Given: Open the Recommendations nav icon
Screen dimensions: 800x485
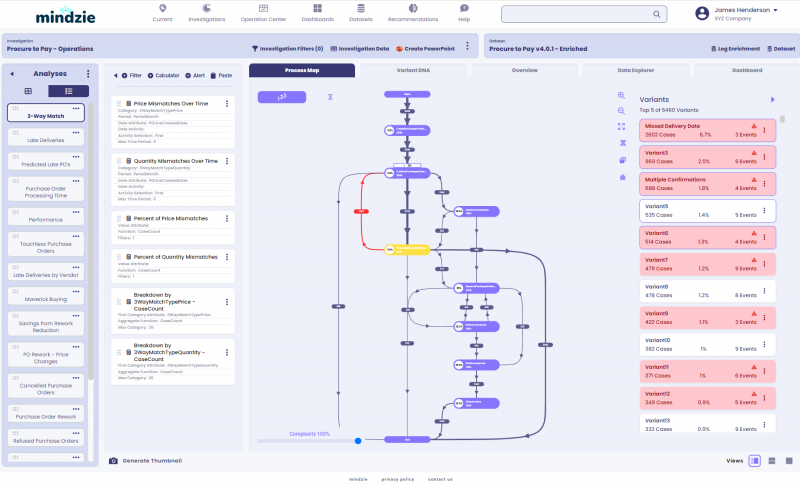Looking at the screenshot, I should coord(413,8).
